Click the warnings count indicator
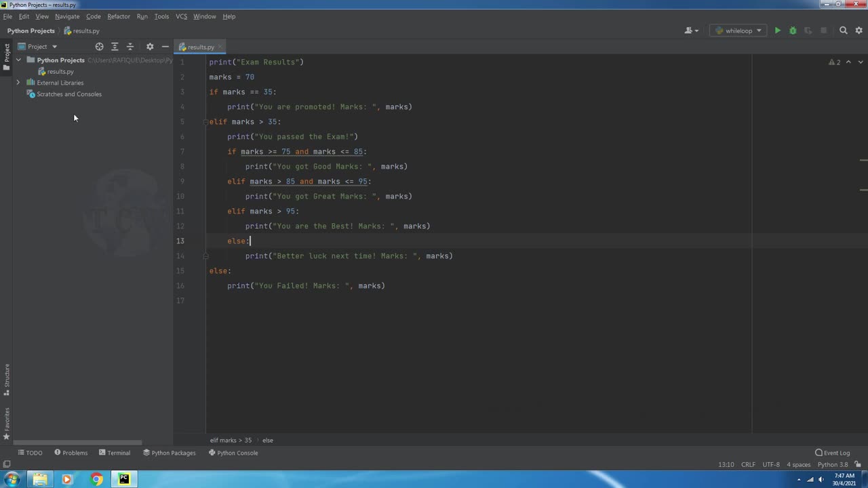The width and height of the screenshot is (868, 488). [x=835, y=62]
